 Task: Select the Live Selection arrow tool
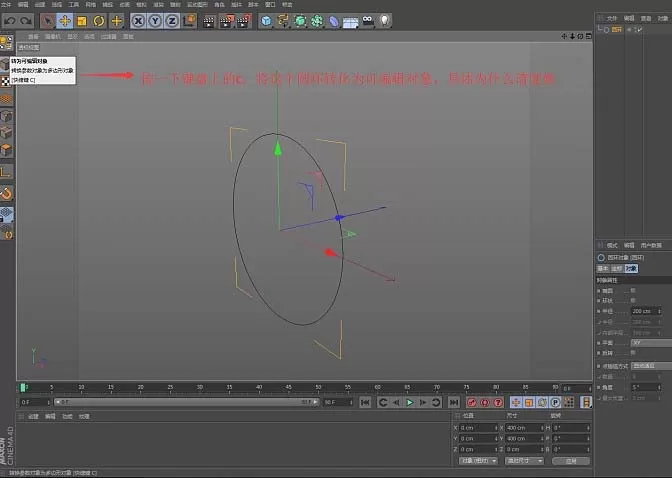click(x=48, y=21)
